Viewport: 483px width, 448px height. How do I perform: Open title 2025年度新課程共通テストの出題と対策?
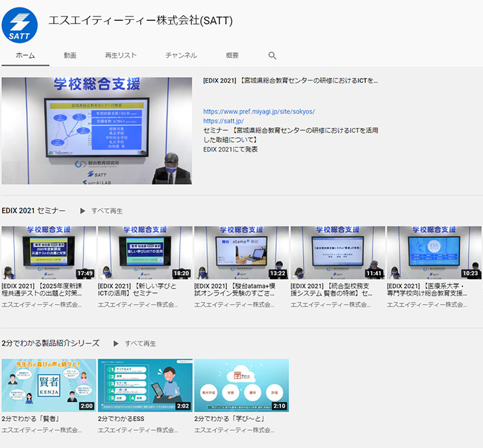tap(42, 290)
